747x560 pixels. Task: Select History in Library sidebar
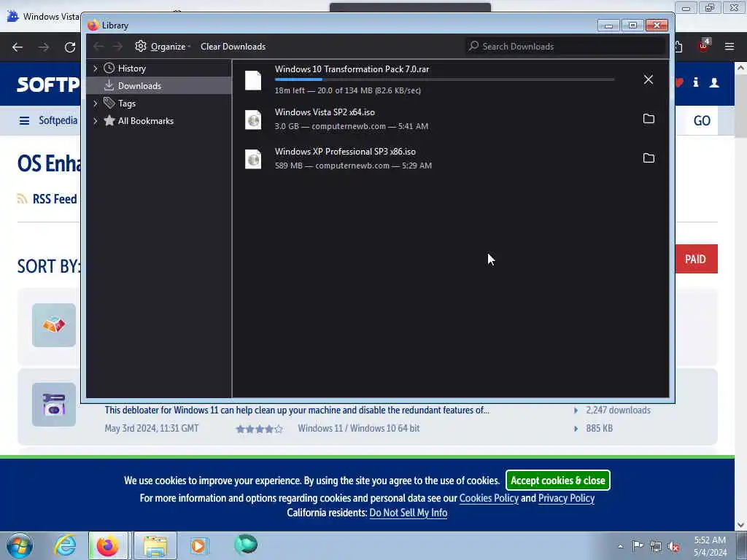(x=132, y=69)
